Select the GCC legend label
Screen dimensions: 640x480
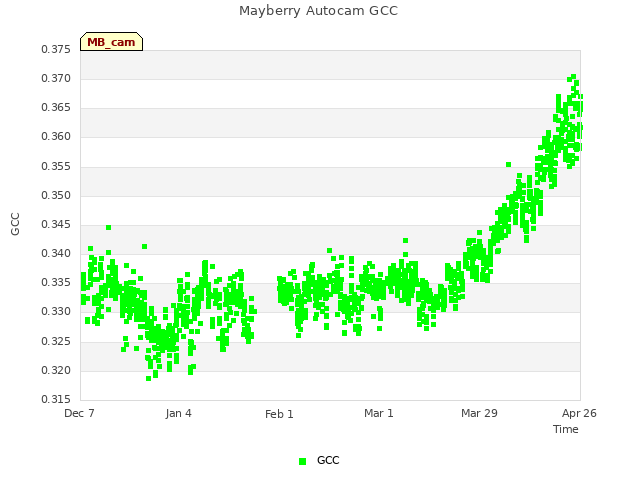[x=328, y=460]
